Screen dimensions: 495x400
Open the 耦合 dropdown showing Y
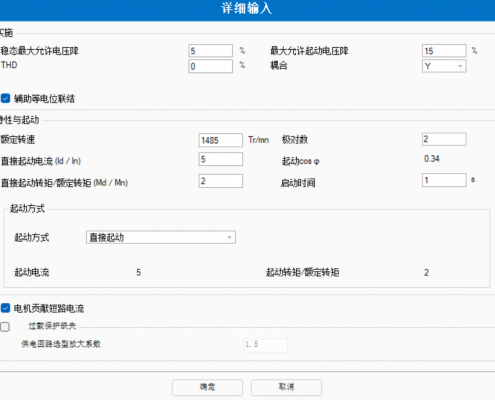444,66
